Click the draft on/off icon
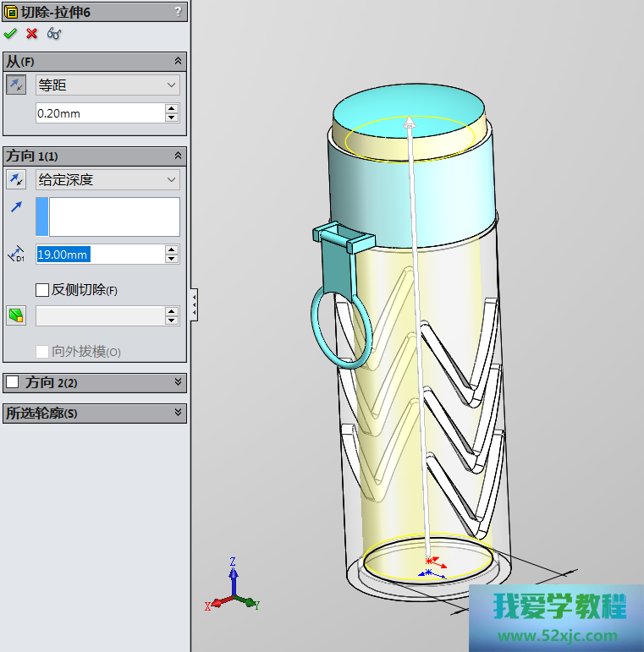The width and height of the screenshot is (644, 652). click(x=16, y=315)
